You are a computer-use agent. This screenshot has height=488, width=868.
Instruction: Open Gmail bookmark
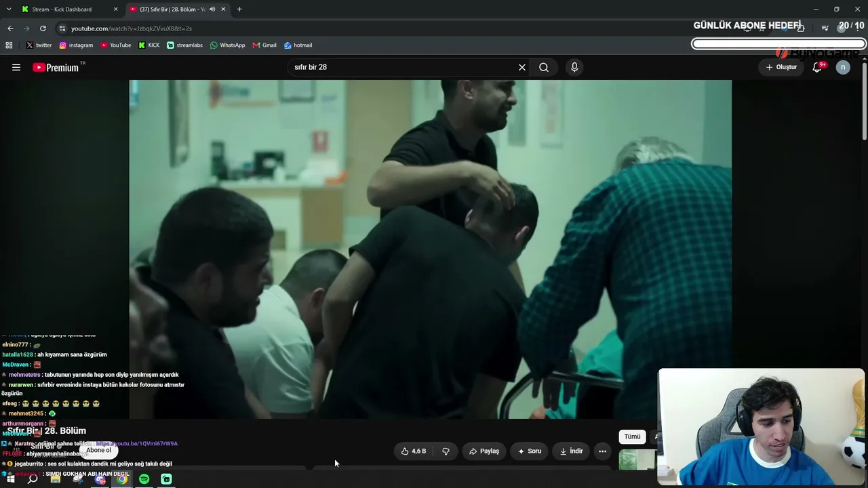point(264,45)
